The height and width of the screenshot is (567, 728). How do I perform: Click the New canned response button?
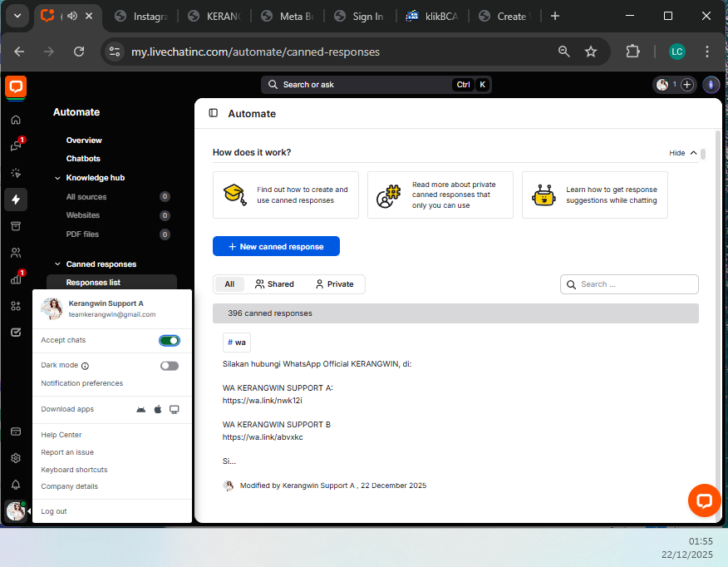click(276, 246)
